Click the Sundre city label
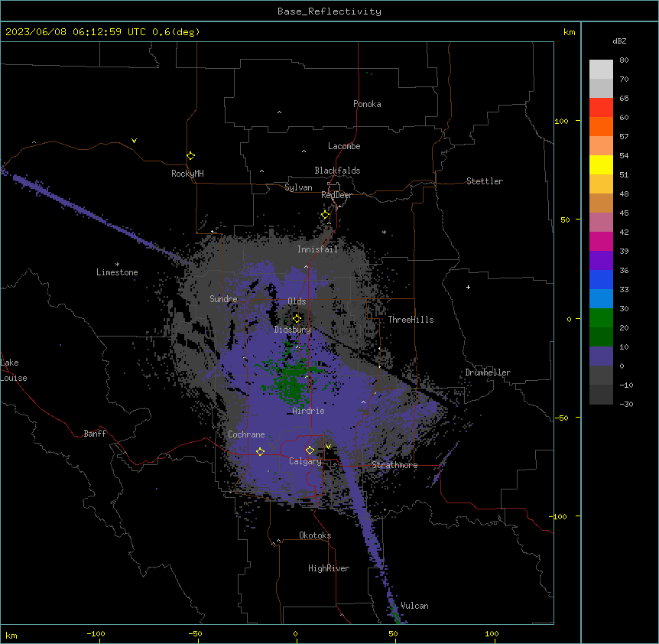The width and height of the screenshot is (659, 644). [x=223, y=299]
